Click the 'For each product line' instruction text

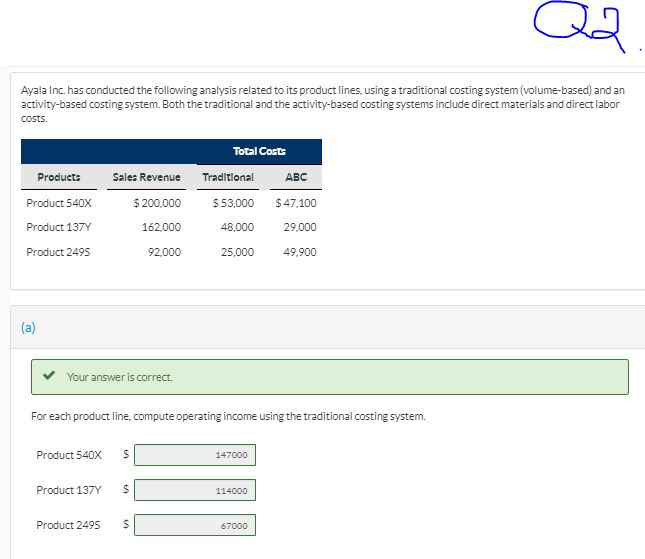pos(228,416)
